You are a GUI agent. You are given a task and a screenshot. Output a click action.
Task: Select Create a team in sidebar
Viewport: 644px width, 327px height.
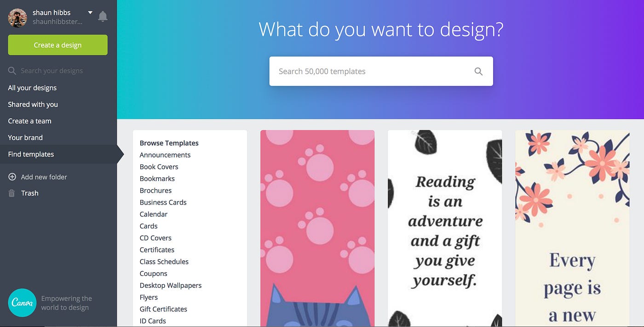pyautogui.click(x=29, y=121)
